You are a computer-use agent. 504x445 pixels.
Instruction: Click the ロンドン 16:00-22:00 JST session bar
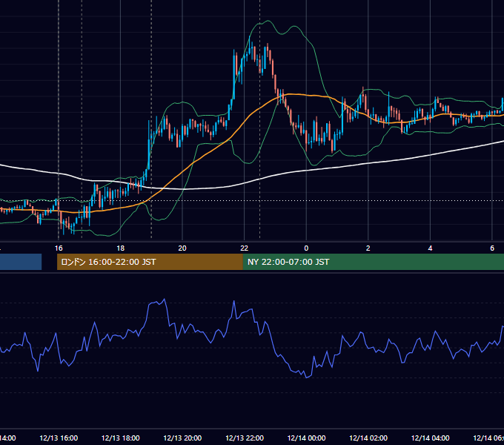[x=150, y=262]
